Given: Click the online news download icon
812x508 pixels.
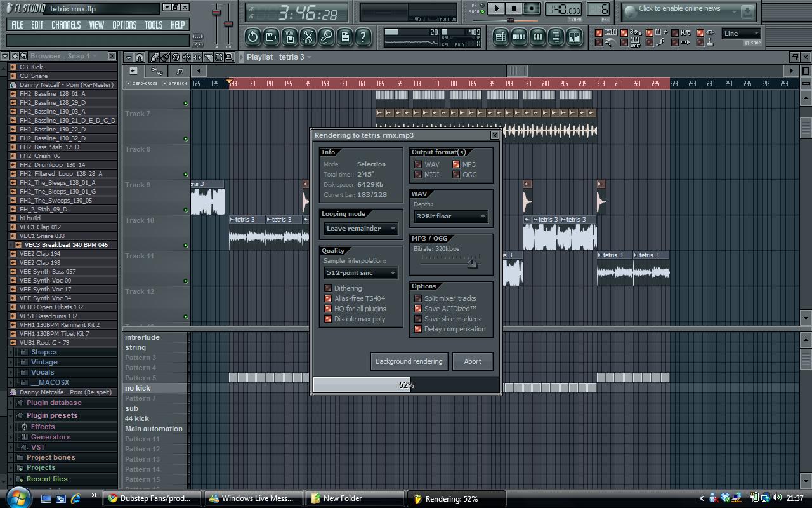Looking at the screenshot, I should click(x=747, y=11).
